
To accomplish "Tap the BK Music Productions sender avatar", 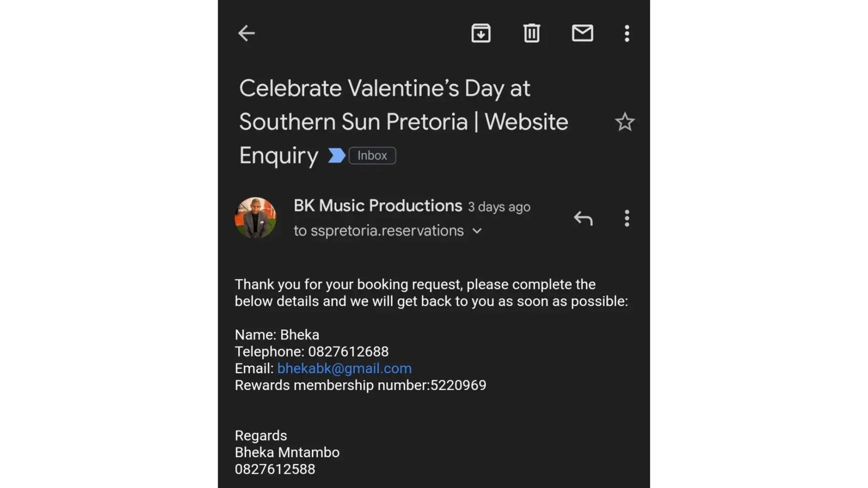I will point(255,218).
